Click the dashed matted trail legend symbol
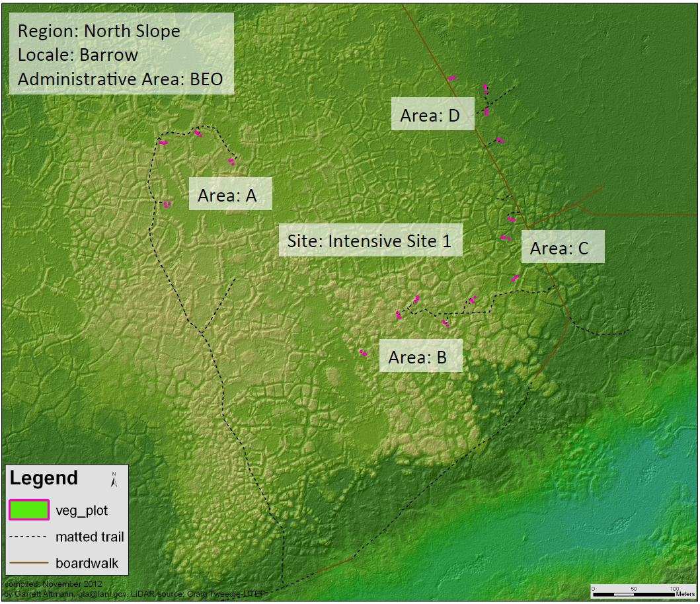The width and height of the screenshot is (700, 604). coord(29,537)
